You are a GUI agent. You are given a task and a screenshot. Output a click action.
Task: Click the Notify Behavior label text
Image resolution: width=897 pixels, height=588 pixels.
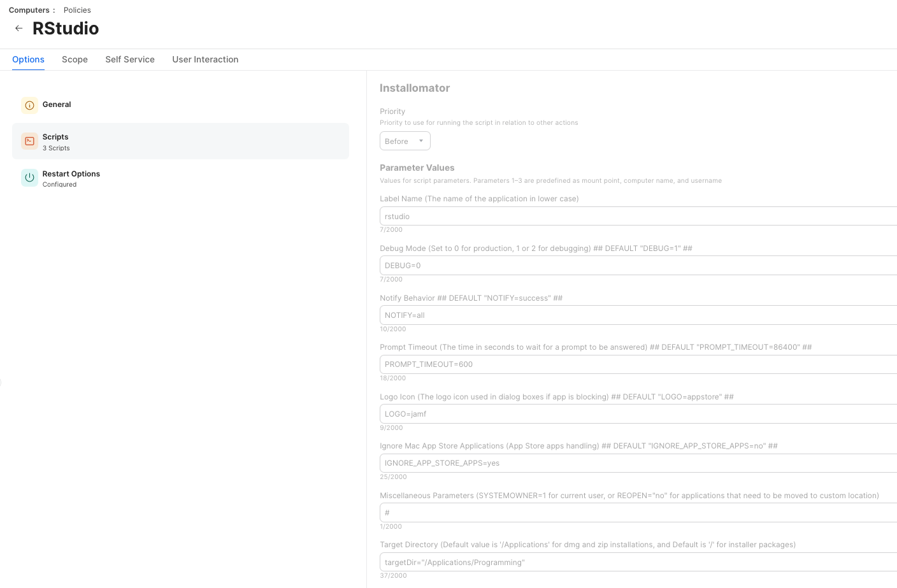pyautogui.click(x=471, y=298)
